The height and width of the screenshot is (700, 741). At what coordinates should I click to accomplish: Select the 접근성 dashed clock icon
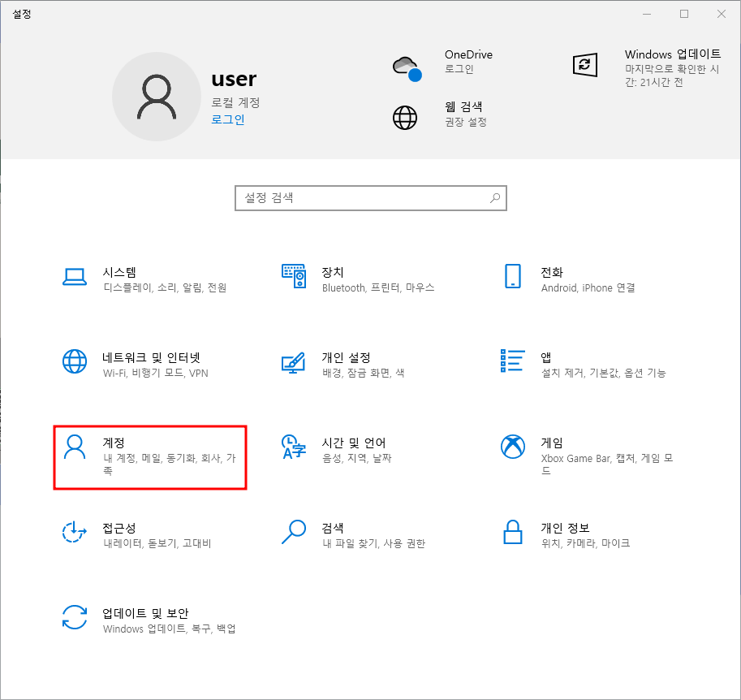click(x=74, y=532)
